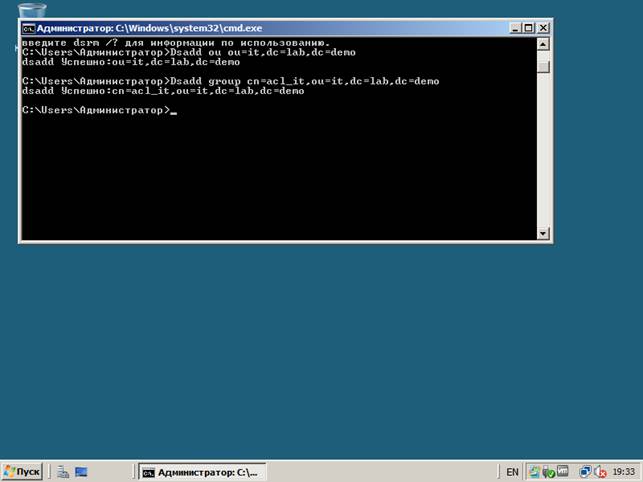643x482 pixels.
Task: Click the console scrollbar thumb
Action: click(x=543, y=67)
